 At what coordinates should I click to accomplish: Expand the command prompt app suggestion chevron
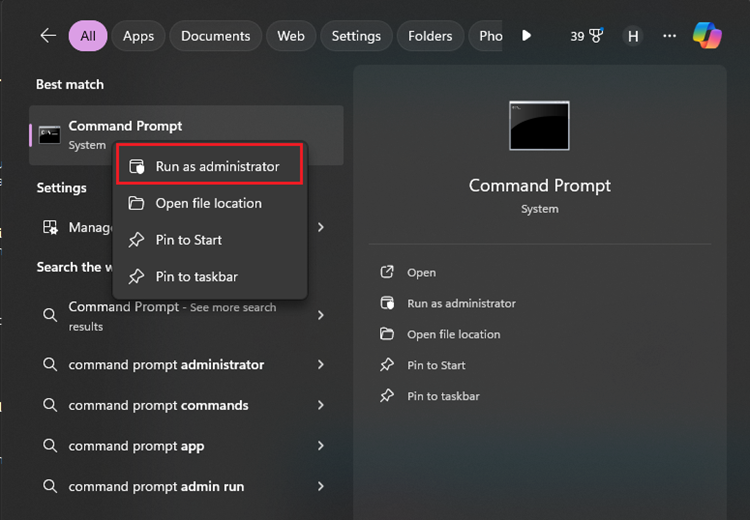(x=321, y=446)
